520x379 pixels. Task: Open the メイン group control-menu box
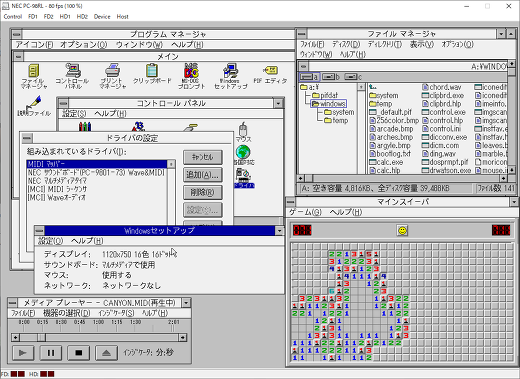coord(18,56)
